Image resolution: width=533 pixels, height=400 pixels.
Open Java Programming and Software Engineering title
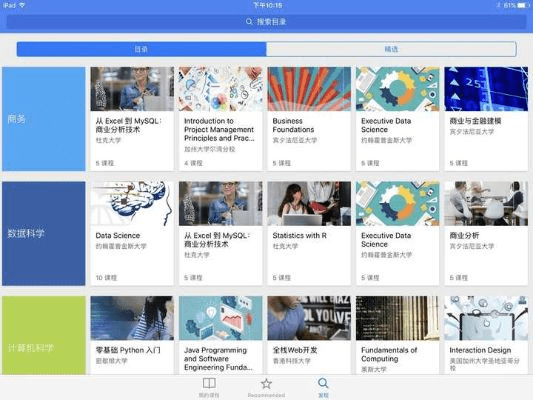pyautogui.click(x=218, y=359)
